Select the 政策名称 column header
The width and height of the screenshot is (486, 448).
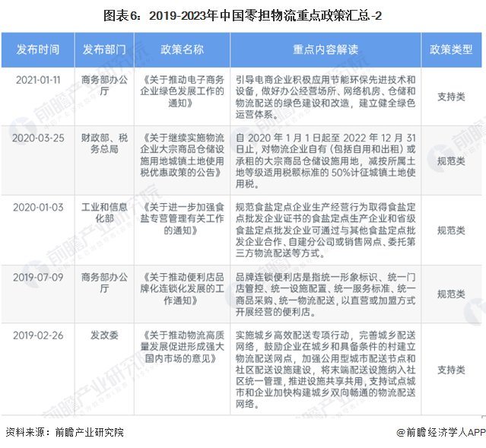(x=183, y=49)
